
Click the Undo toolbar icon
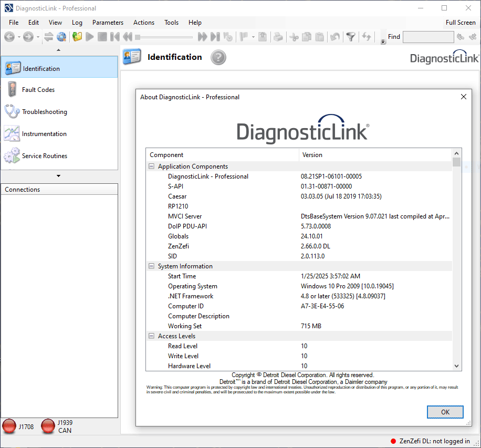click(x=335, y=37)
